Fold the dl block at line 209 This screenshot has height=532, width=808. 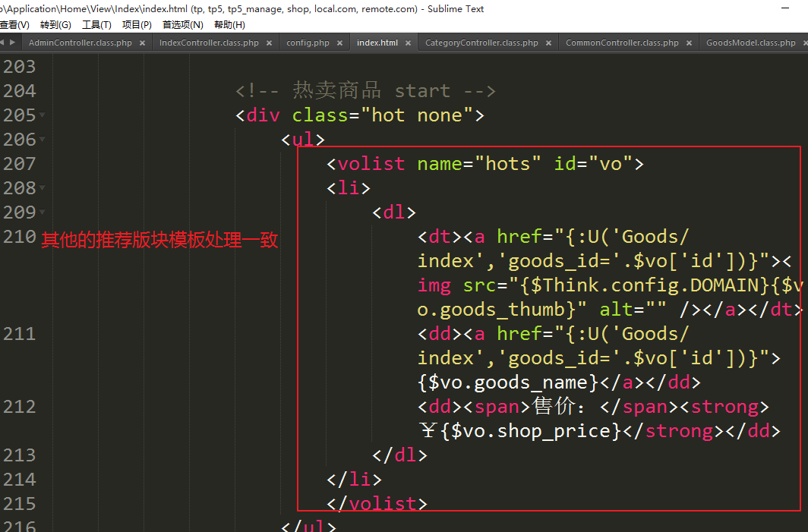point(42,212)
